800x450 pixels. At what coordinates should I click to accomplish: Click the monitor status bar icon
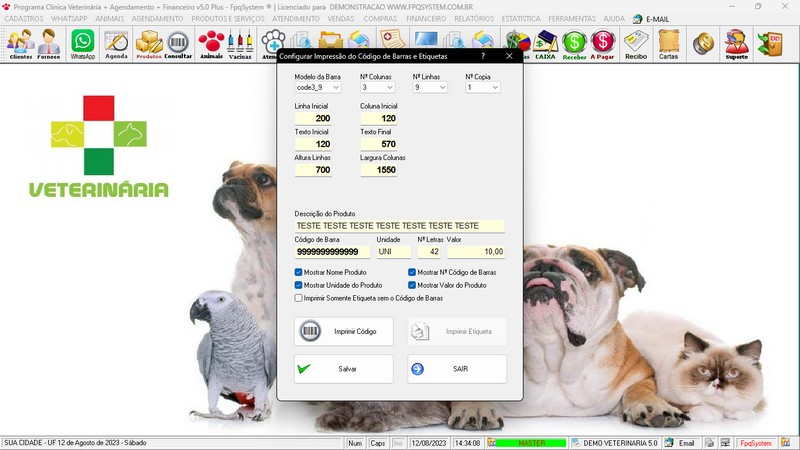click(x=725, y=443)
